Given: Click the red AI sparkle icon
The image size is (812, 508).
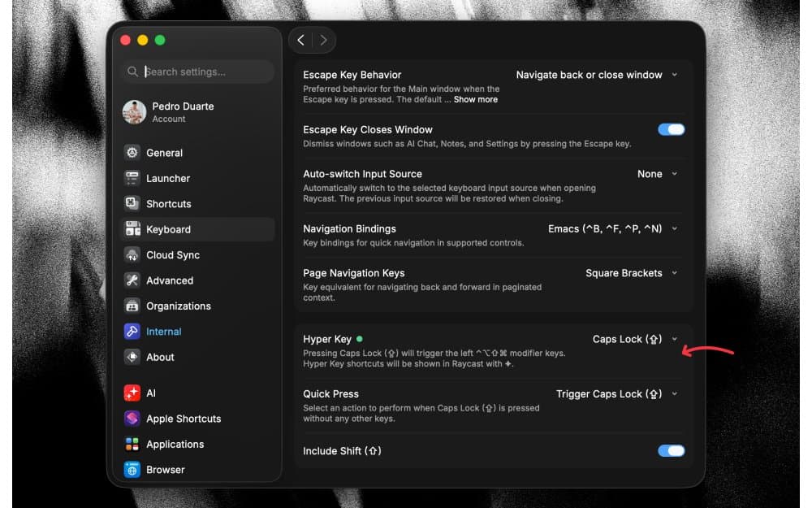Looking at the screenshot, I should [132, 393].
